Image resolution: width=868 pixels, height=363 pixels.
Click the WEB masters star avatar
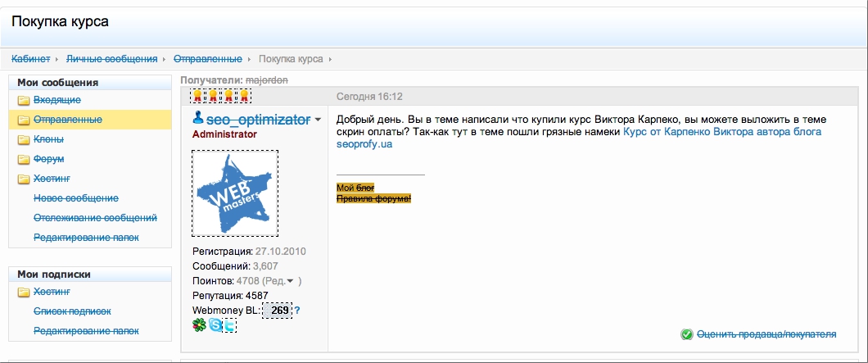[234, 193]
